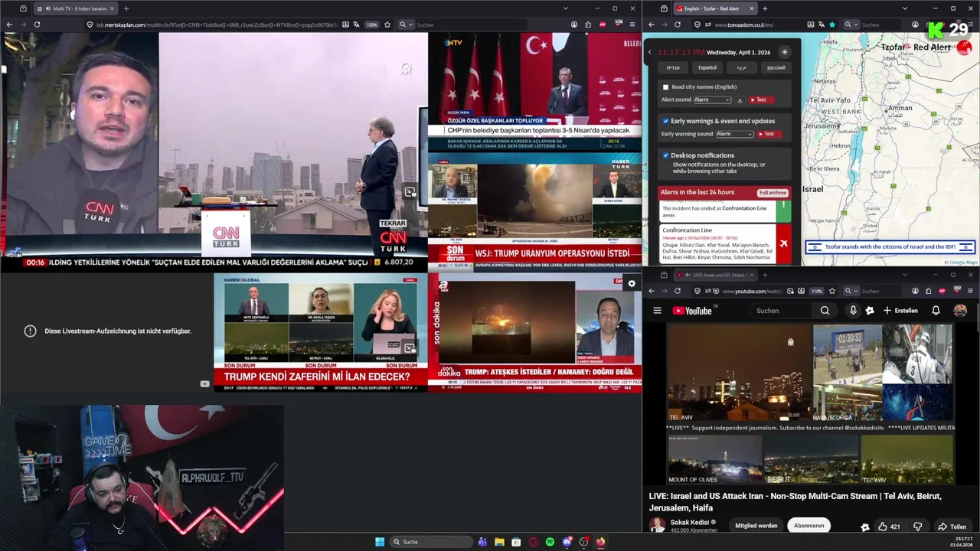Open Discord from the taskbar
This screenshot has height=551, width=980.
tap(567, 542)
